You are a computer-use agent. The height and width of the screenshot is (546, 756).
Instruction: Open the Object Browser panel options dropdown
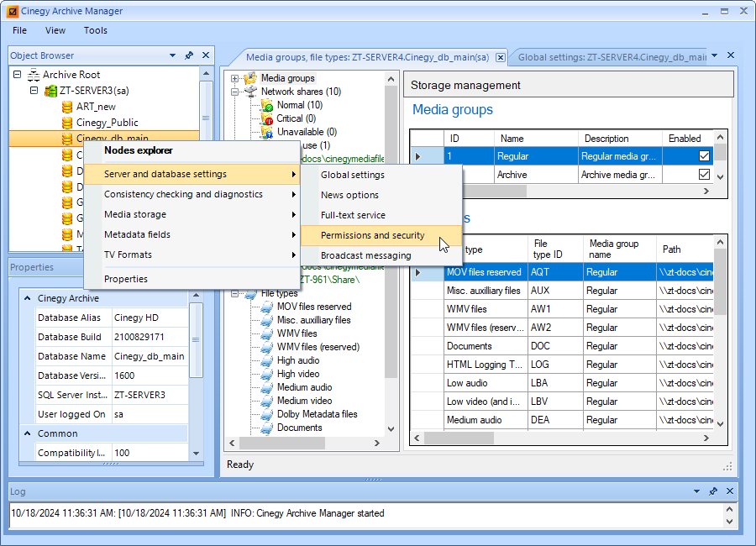point(172,55)
